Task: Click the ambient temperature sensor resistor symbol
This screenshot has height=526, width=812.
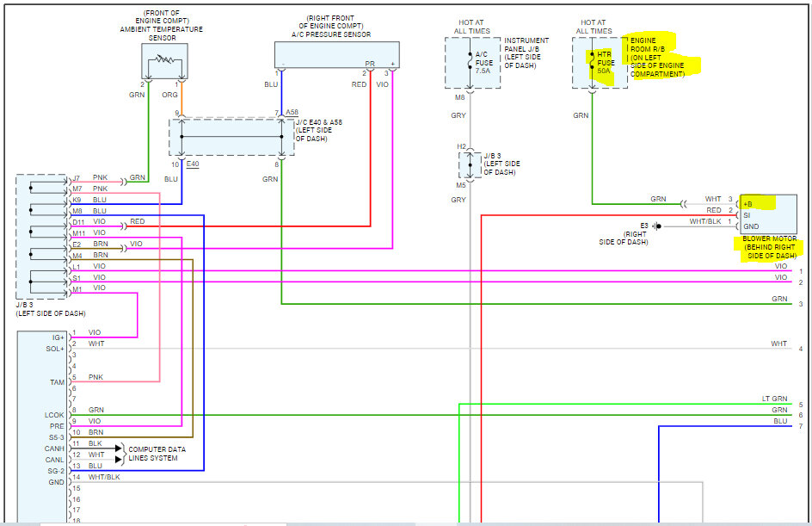Action: click(x=163, y=63)
